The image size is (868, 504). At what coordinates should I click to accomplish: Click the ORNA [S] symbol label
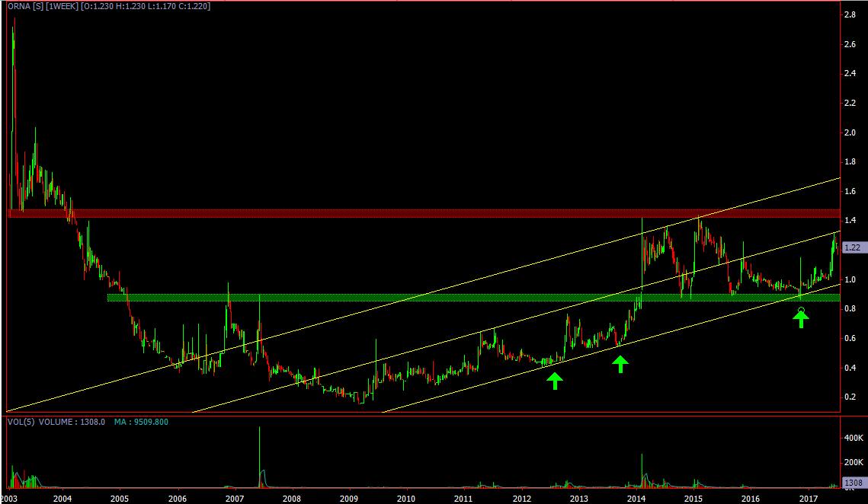(x=25, y=7)
